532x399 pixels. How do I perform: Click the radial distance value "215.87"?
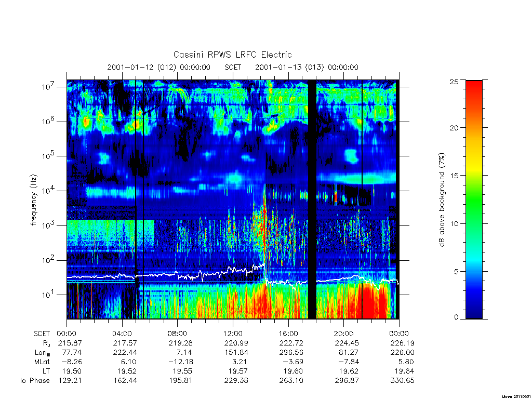70,343
